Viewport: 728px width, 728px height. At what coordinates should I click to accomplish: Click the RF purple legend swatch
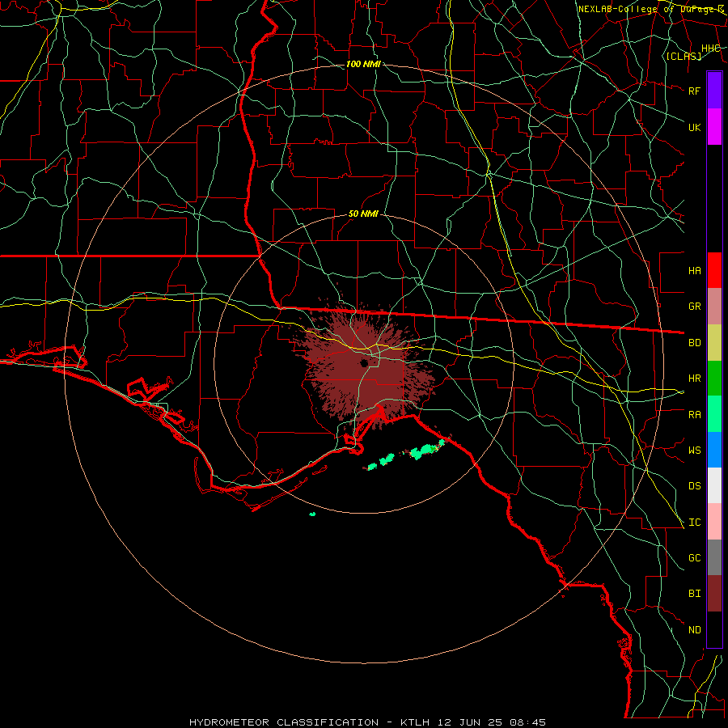(714, 91)
